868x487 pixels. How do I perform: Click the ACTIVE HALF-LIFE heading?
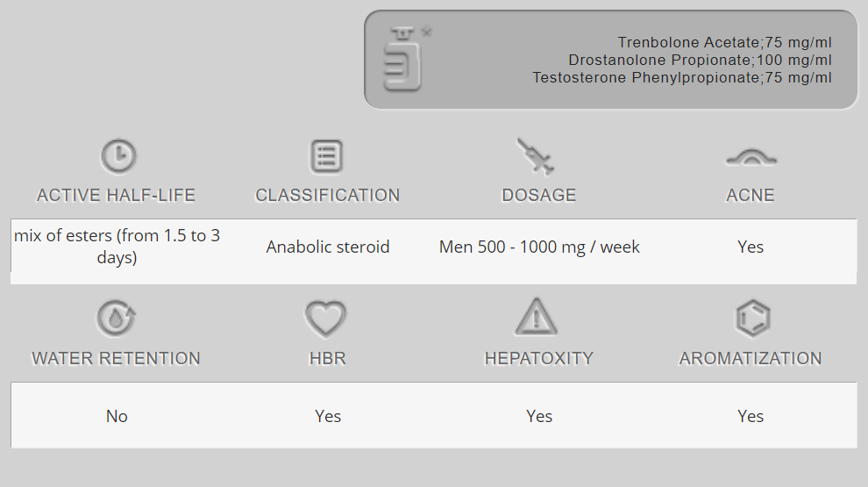tap(117, 195)
